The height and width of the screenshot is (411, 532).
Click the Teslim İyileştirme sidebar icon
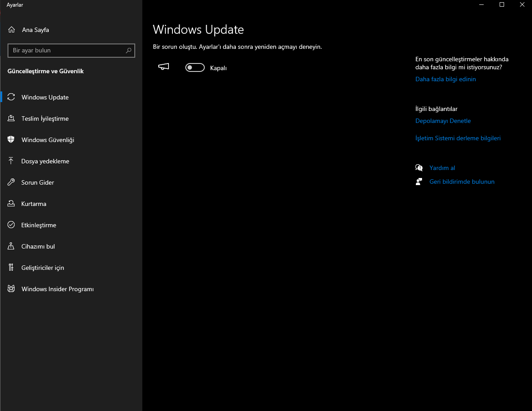pos(12,119)
